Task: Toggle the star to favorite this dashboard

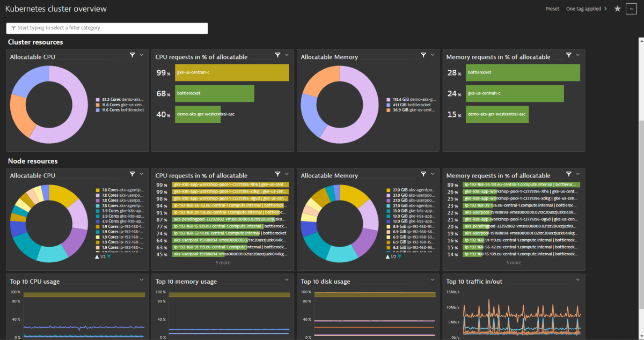Action: click(616, 9)
